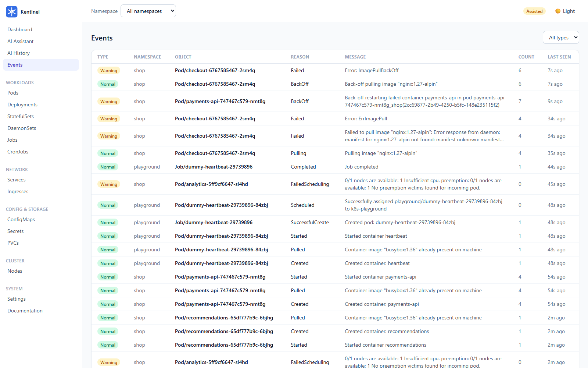The width and height of the screenshot is (588, 368).
Task: Open the All namespaces dropdown
Action: pos(148,11)
